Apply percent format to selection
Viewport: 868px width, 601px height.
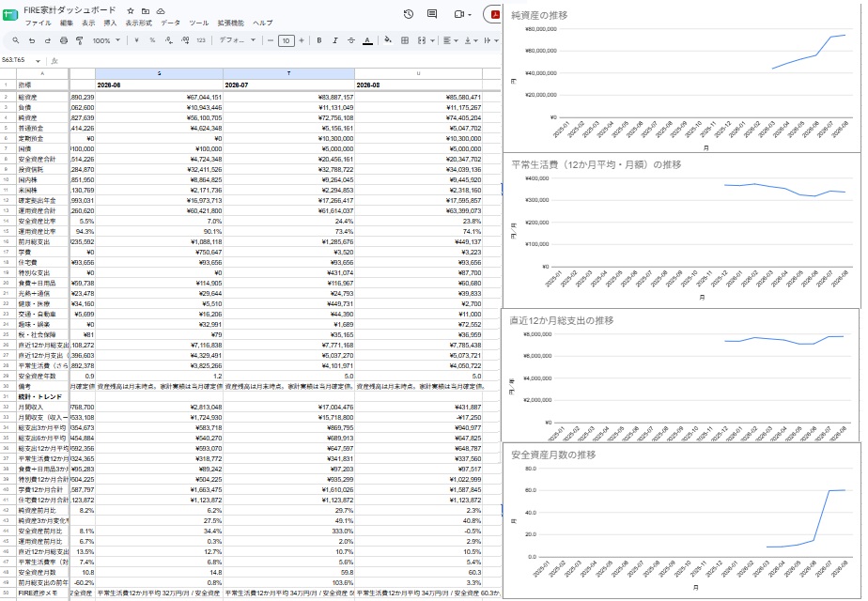152,40
